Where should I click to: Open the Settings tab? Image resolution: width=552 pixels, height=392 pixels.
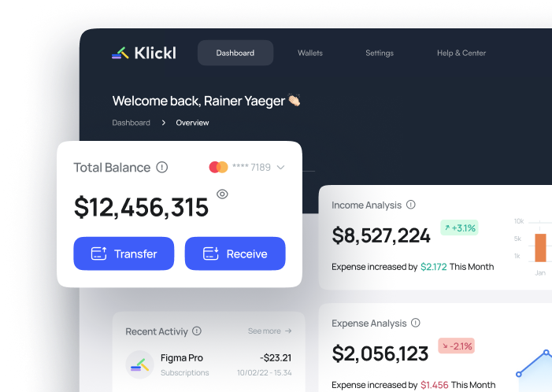380,54
